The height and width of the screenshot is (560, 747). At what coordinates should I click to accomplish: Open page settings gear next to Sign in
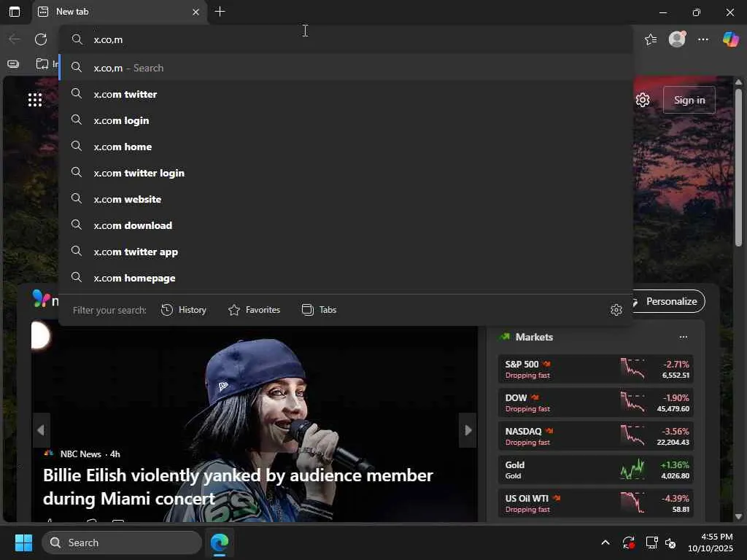[643, 100]
